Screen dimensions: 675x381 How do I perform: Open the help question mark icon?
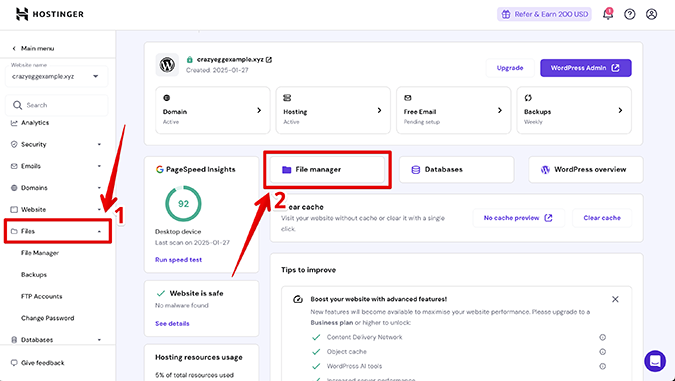pyautogui.click(x=629, y=14)
